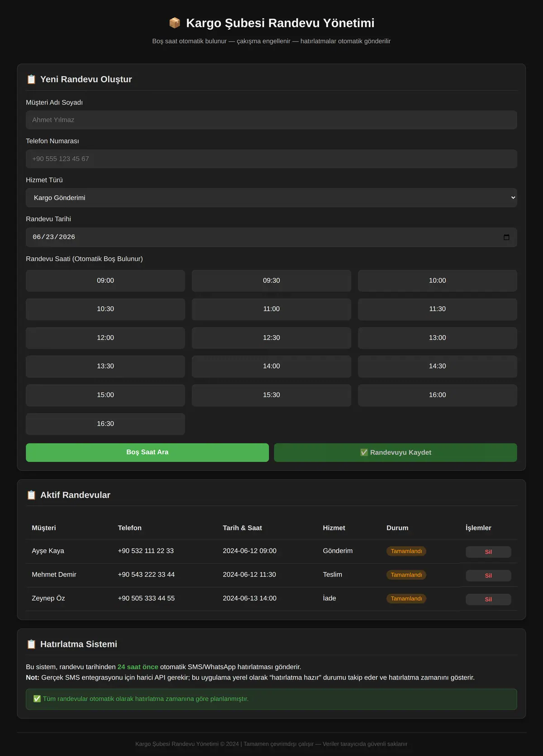543x756 pixels.
Task: Select the 16:00 appointment slot
Action: pos(438,395)
